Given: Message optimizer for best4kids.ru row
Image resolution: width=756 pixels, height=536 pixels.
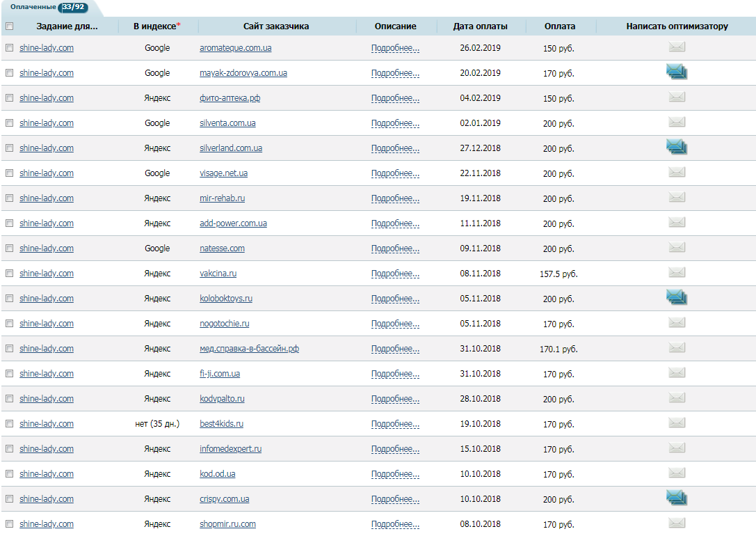Looking at the screenshot, I should point(677,423).
